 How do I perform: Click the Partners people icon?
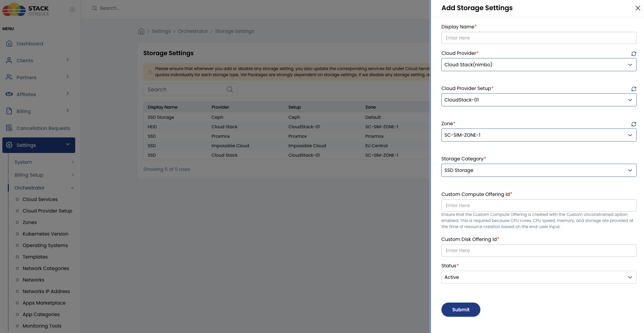point(9,77)
